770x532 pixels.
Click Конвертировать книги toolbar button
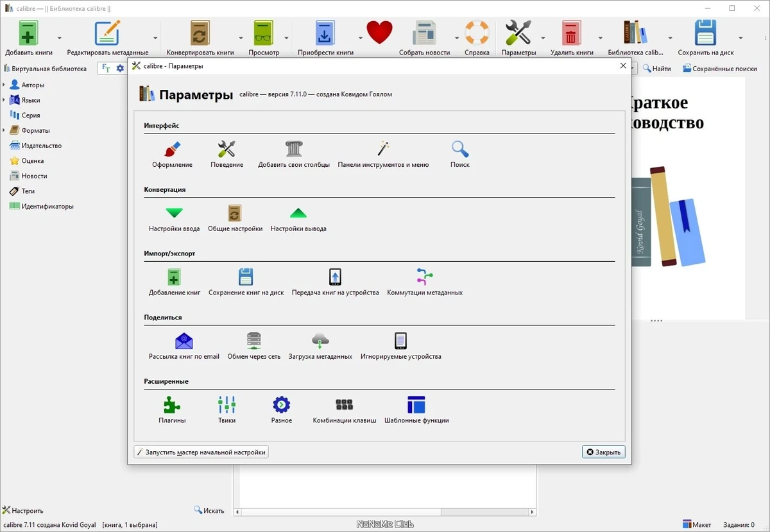click(200, 38)
